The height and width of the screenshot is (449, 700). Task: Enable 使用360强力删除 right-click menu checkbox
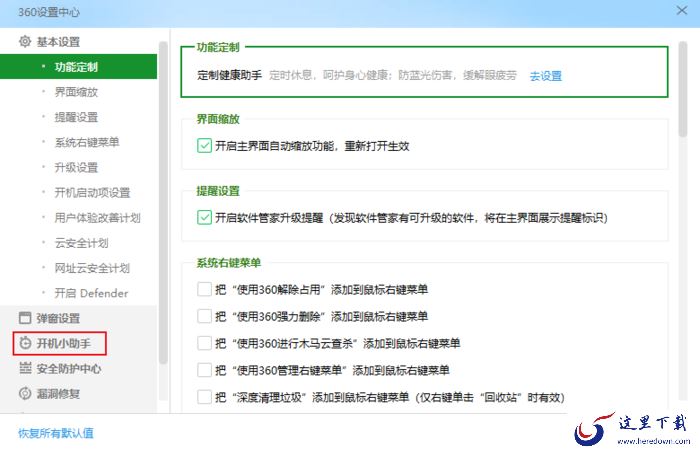coord(204,316)
